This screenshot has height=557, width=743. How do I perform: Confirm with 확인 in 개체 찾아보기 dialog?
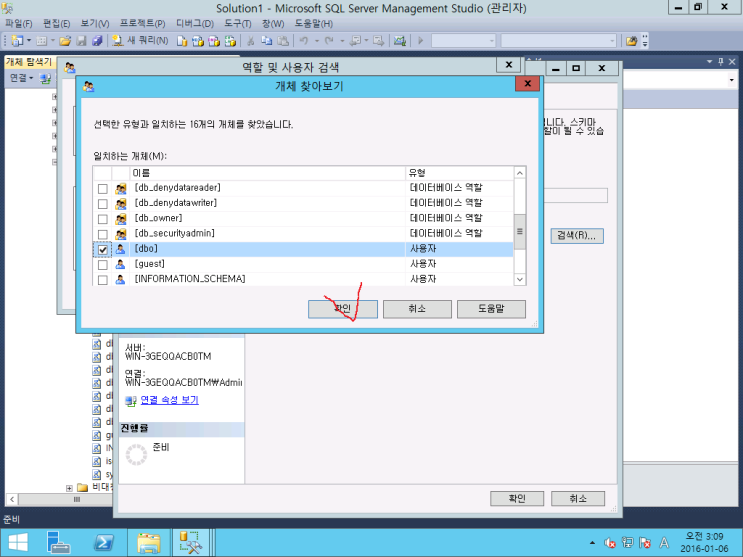(343, 309)
